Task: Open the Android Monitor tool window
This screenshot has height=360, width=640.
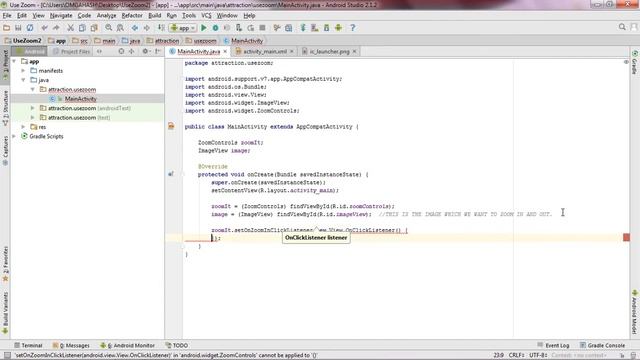Action: click(127, 345)
